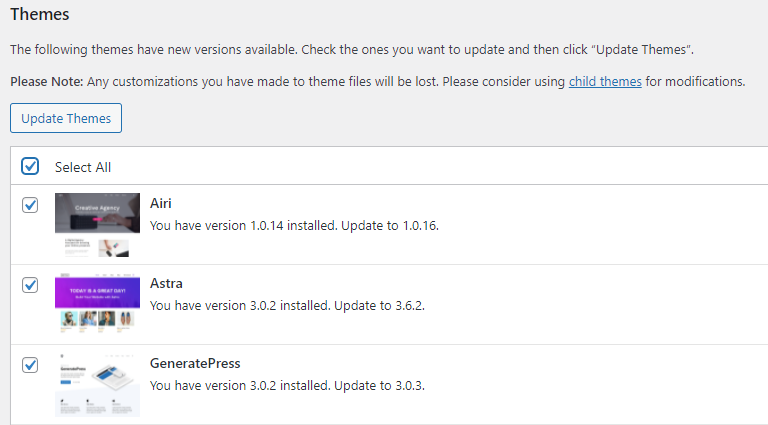Image resolution: width=768 pixels, height=425 pixels.
Task: Click the Select All label text
Action: 83,167
